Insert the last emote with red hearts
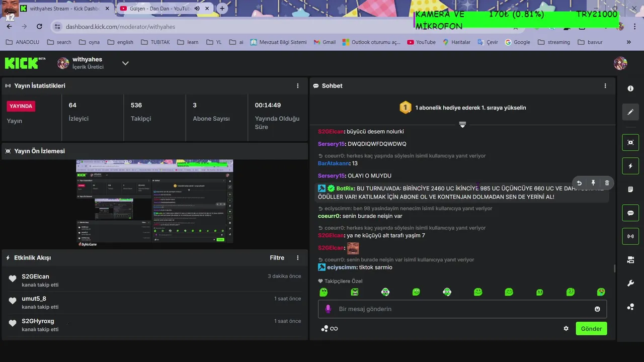Image resolution: width=644 pixels, height=362 pixels. point(601,292)
